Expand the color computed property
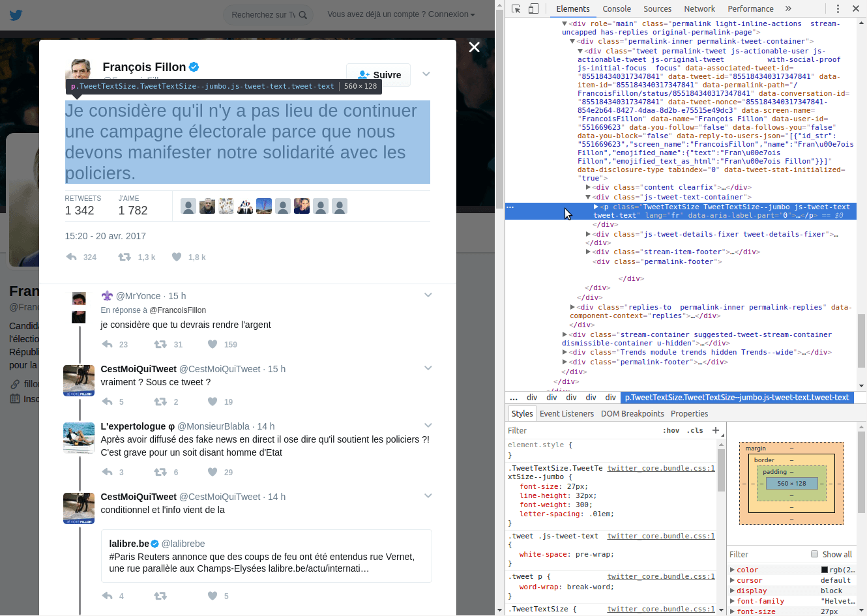This screenshot has height=616, width=867. pos(732,570)
